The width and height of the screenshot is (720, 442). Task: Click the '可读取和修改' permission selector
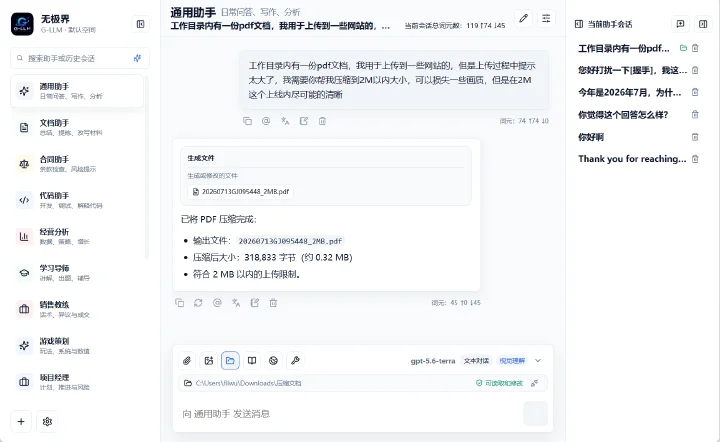click(x=500, y=383)
